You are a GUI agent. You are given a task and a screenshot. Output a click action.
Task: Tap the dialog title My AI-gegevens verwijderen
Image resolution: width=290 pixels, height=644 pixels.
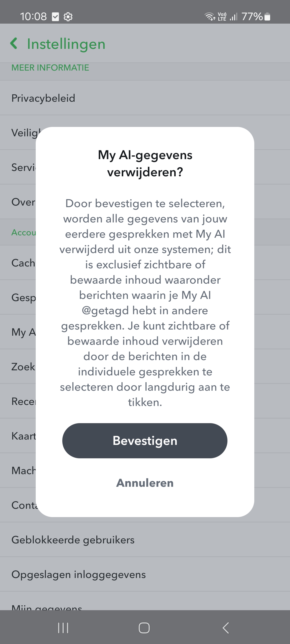click(x=145, y=163)
